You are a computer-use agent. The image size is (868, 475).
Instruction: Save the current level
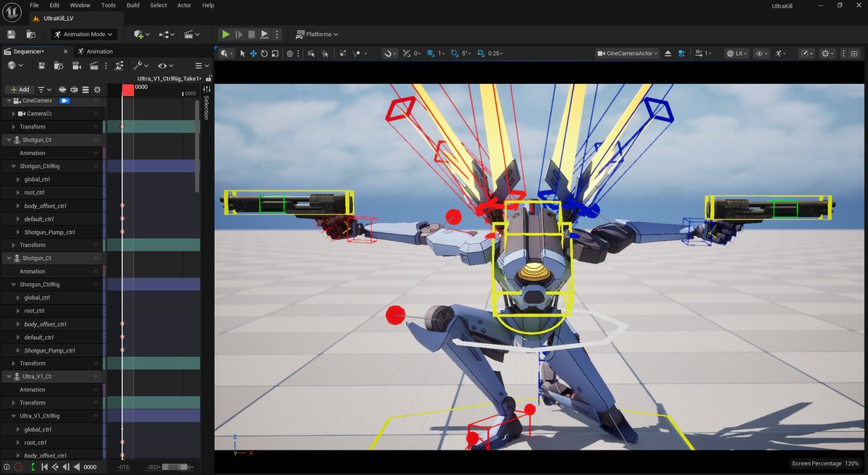tap(10, 34)
